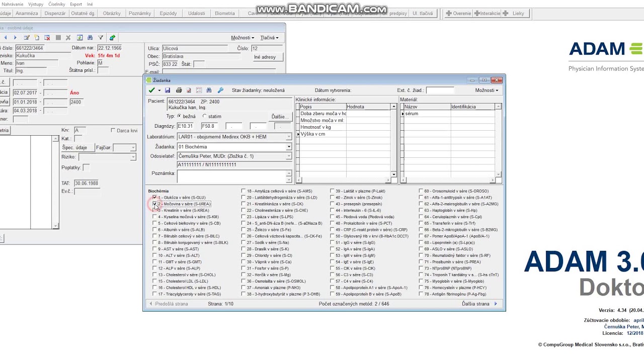Apply the filter funnel icon in the patient window
This screenshot has height=362, width=644.
click(101, 38)
